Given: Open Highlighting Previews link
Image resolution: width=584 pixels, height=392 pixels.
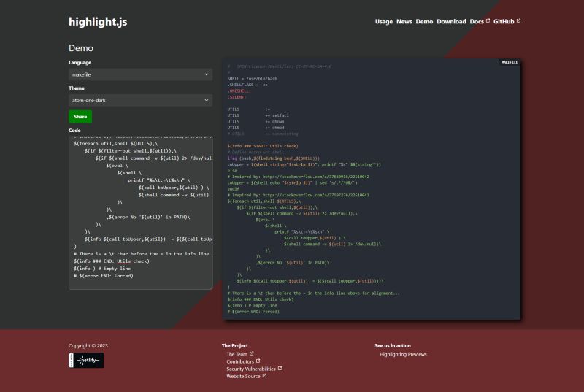Looking at the screenshot, I should pos(403,354).
